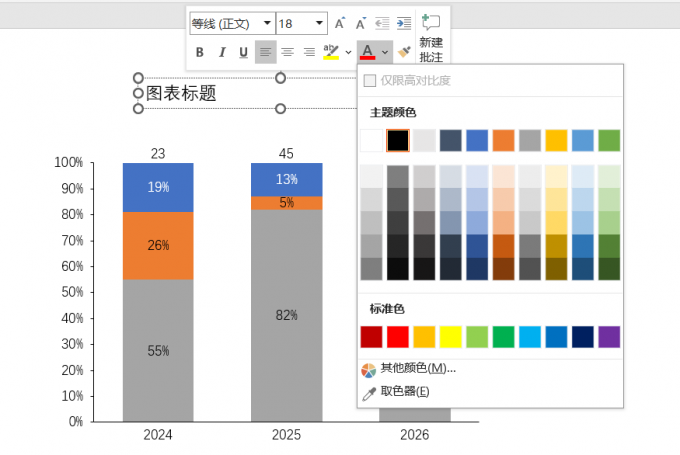Image resolution: width=680 pixels, height=455 pixels.
Task: Align text left in mini toolbar
Action: (265, 52)
